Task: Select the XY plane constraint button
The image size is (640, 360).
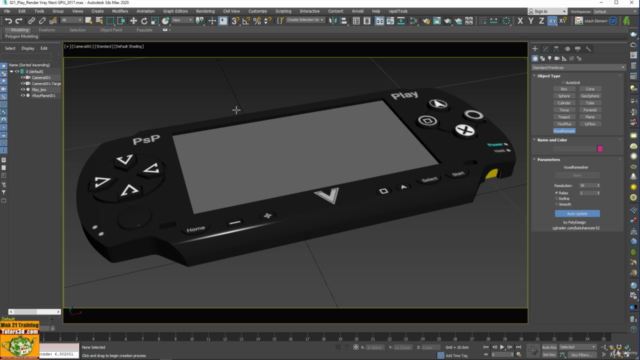Action: [552, 21]
